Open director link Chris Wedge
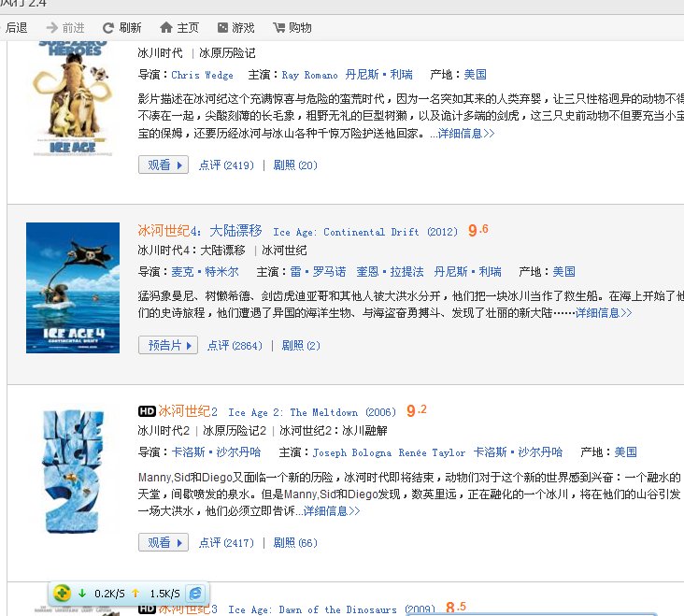This screenshot has width=684, height=616. (202, 75)
